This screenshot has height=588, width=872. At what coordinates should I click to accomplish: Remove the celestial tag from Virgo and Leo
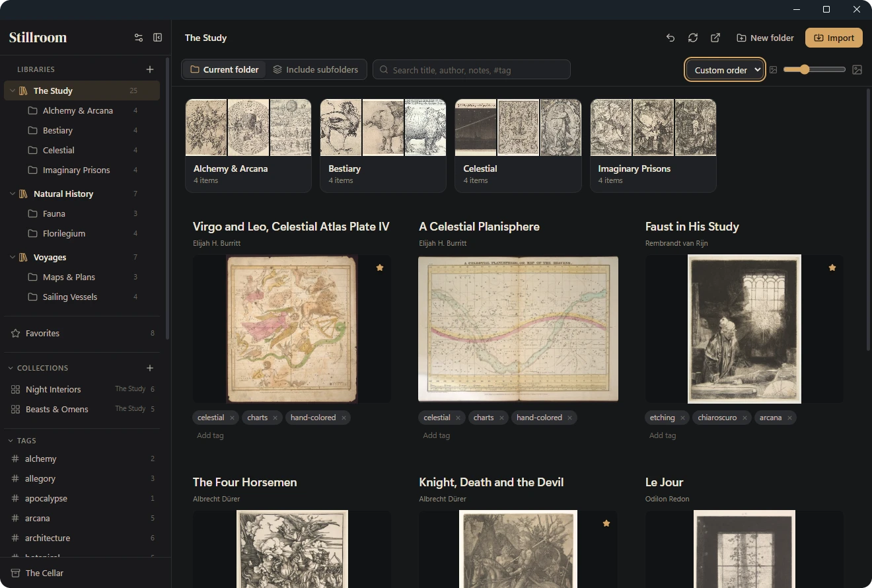[x=232, y=418]
